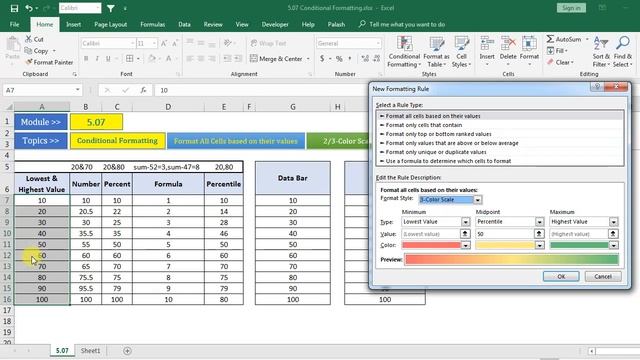The height and width of the screenshot is (360, 640).
Task: Switch to the Formulas tab
Action: 152,24
